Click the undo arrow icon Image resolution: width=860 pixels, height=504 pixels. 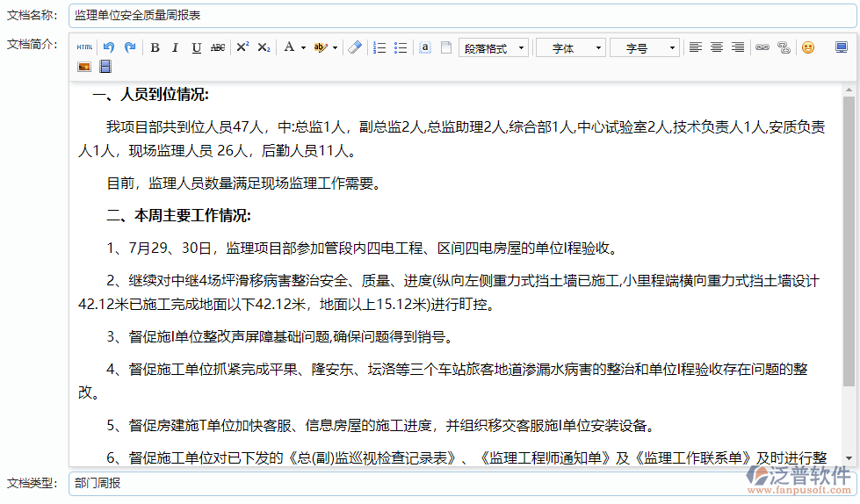[x=109, y=47]
